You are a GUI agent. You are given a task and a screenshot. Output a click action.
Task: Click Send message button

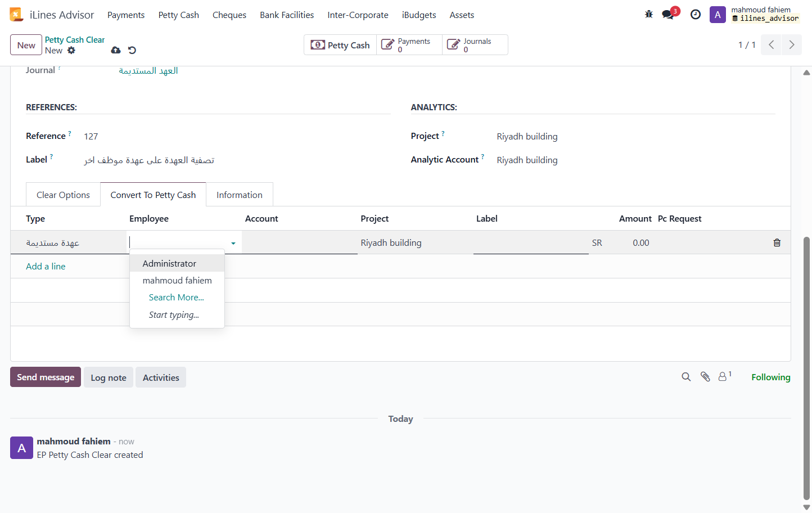point(46,377)
